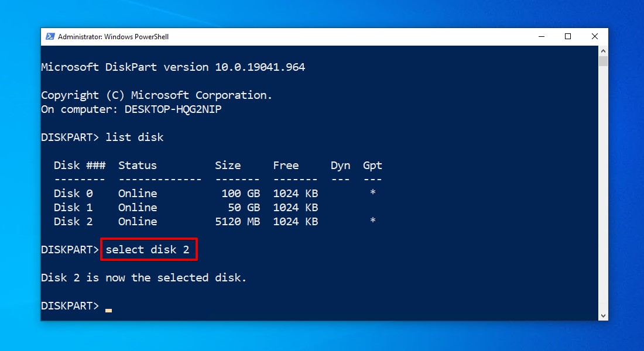Click the 'Status' column header
644x351 pixels.
click(x=138, y=166)
